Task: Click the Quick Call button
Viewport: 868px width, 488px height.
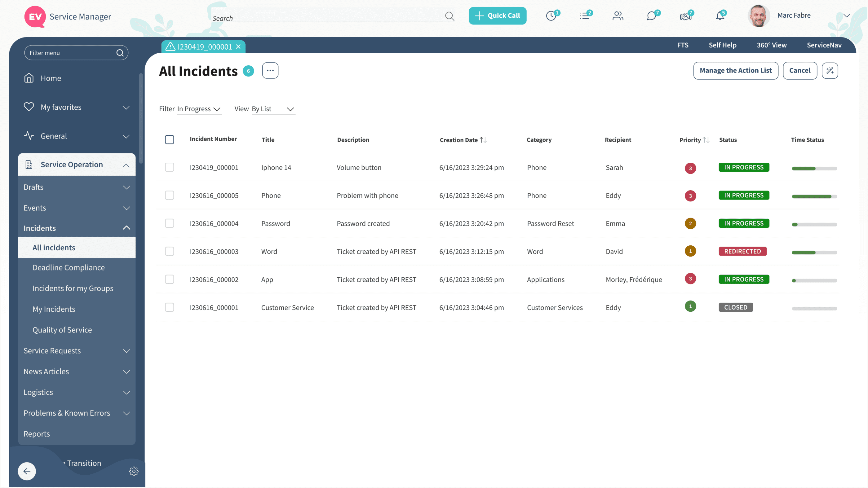Action: click(497, 15)
